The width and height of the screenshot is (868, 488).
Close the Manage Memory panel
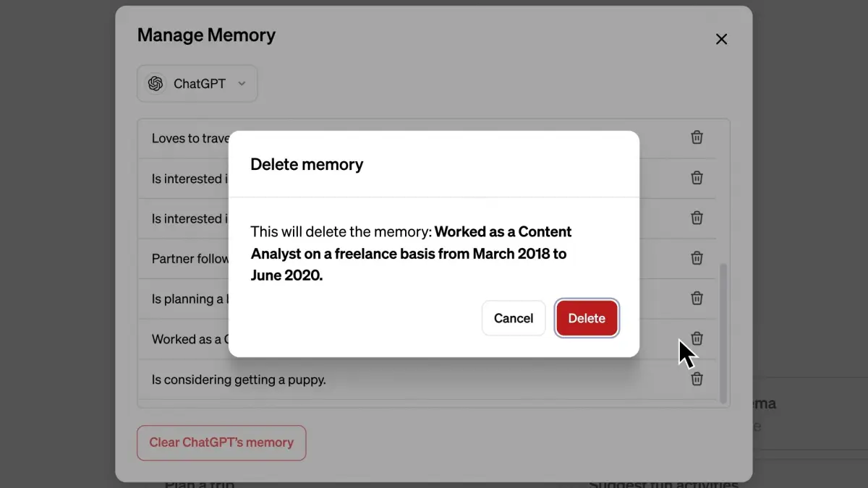tap(721, 39)
